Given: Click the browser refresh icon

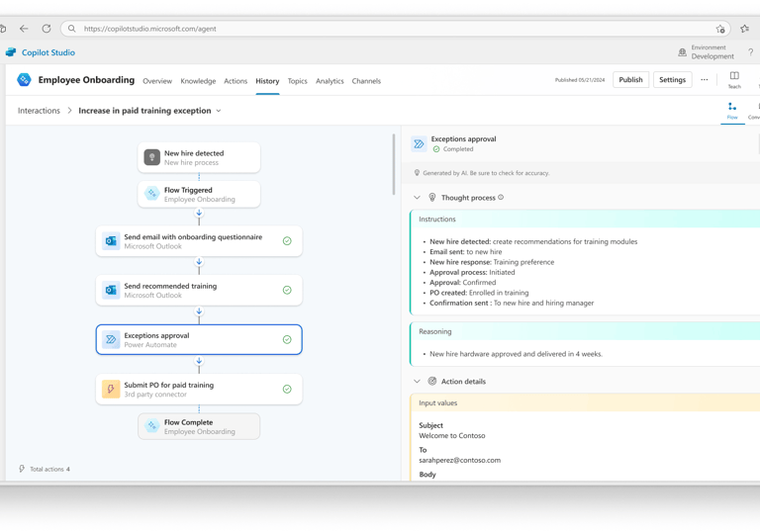Looking at the screenshot, I should tap(47, 29).
